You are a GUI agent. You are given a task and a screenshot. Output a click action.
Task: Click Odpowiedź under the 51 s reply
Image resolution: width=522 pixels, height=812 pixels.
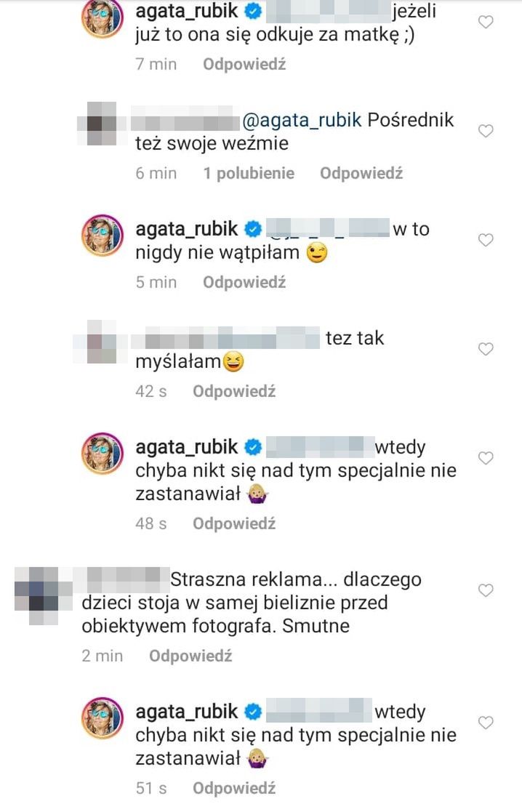pyautogui.click(x=234, y=788)
